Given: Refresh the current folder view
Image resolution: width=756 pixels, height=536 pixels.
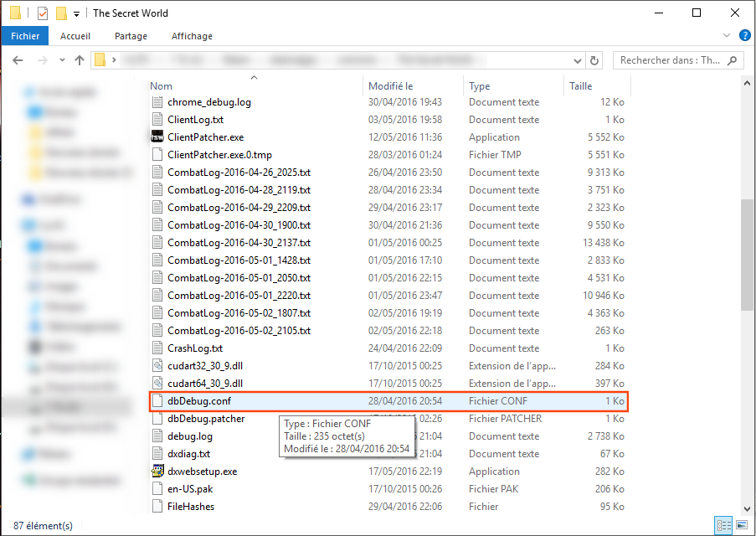Looking at the screenshot, I should [x=594, y=60].
